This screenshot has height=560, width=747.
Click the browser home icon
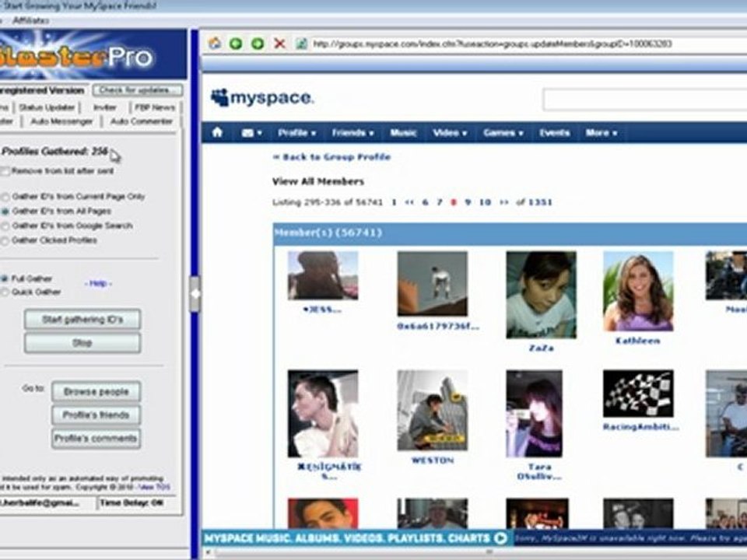click(x=215, y=44)
